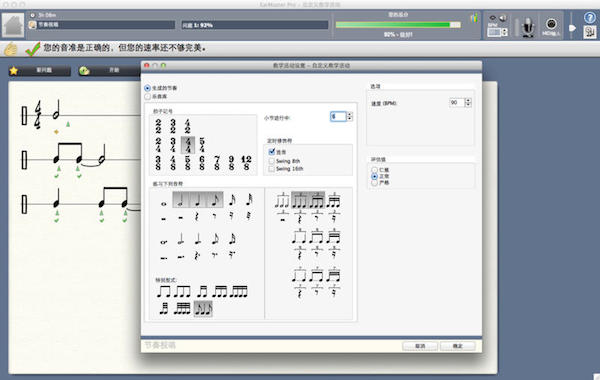Viewport: 600px width, 380px height.
Task: Click the white play arrow in toolbar
Action: (x=572, y=28)
